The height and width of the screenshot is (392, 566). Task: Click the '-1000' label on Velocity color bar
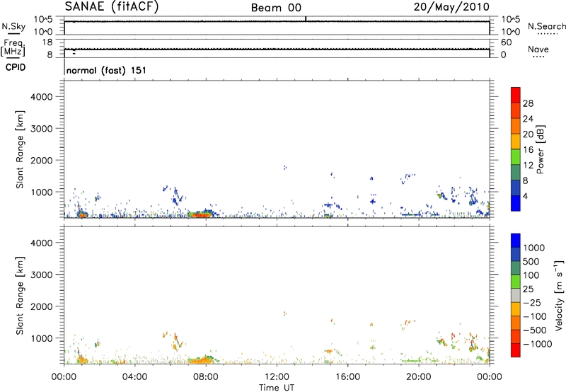pyautogui.click(x=538, y=344)
